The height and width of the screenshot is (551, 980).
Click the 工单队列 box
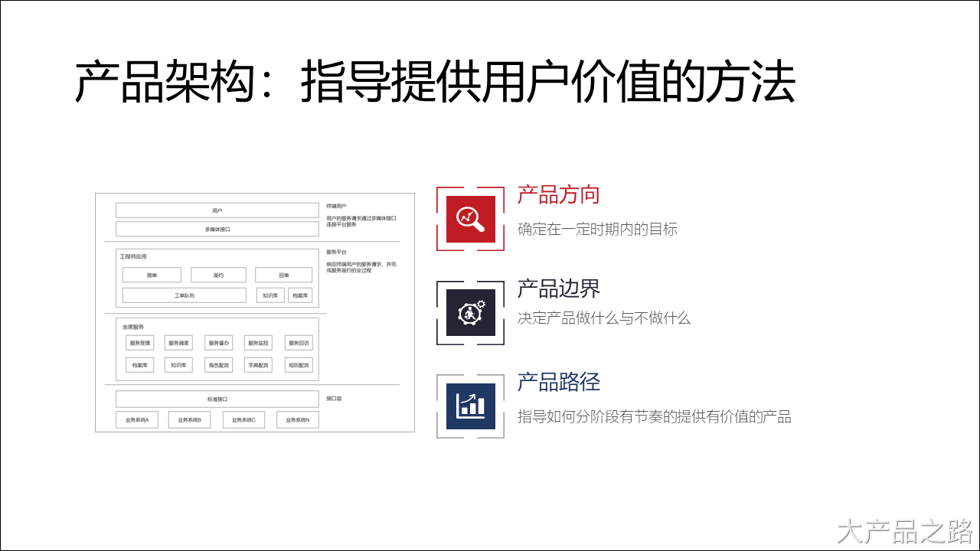coord(185,295)
